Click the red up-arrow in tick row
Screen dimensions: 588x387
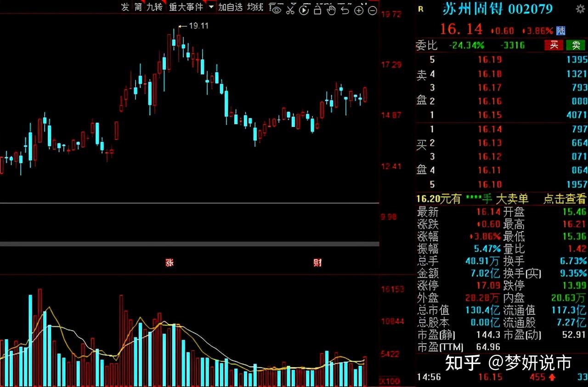(x=551, y=377)
